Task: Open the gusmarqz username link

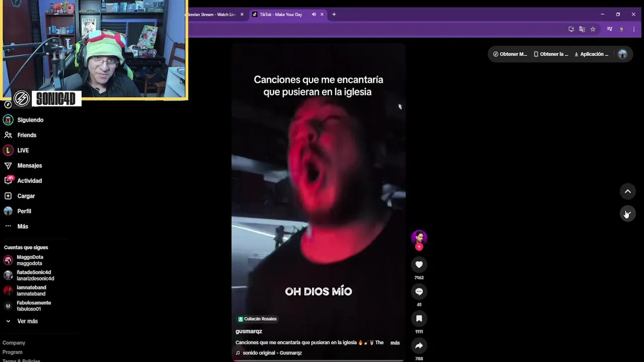Action: (249, 331)
